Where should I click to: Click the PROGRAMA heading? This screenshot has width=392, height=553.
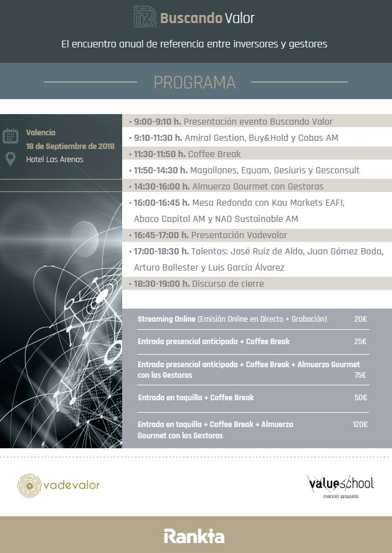pyautogui.click(x=194, y=82)
